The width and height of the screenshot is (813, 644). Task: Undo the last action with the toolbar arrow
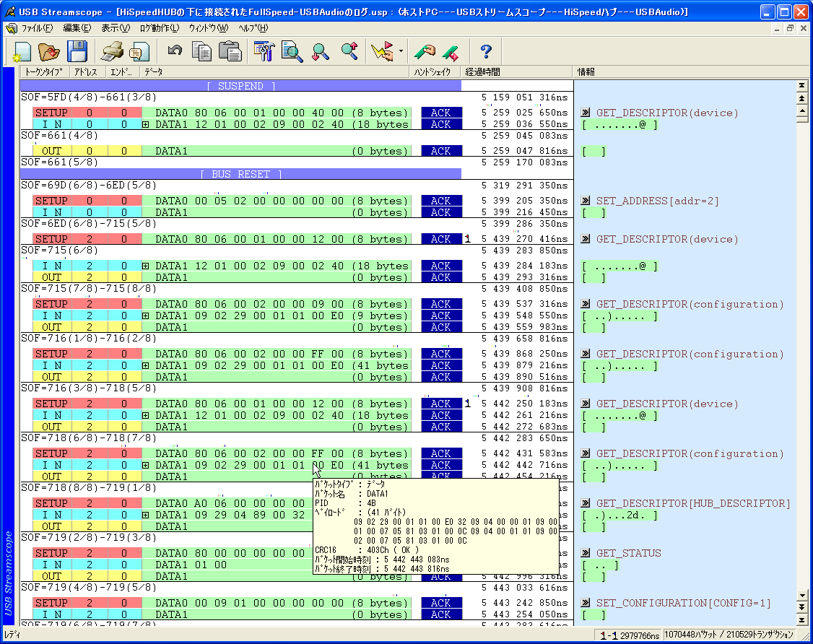pyautogui.click(x=175, y=51)
